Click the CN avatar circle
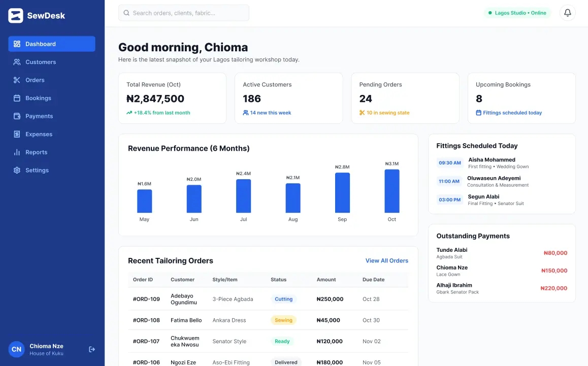The image size is (588, 366). [16, 349]
